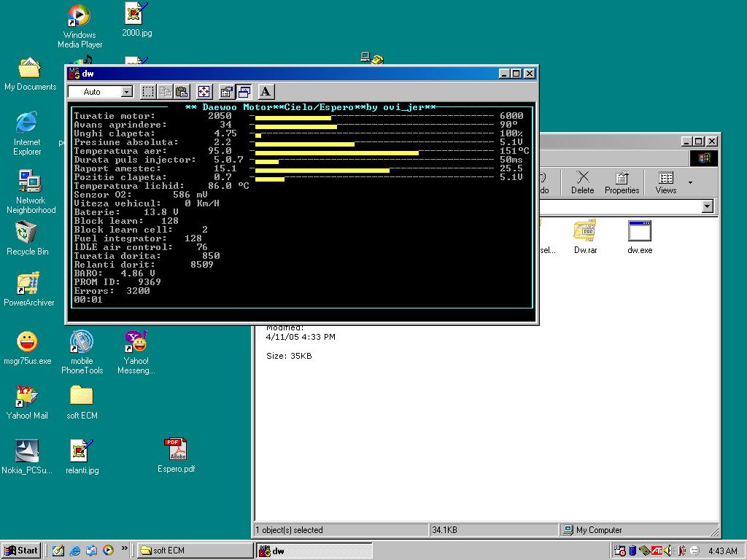Open the Auto font size dropdown

tap(126, 92)
